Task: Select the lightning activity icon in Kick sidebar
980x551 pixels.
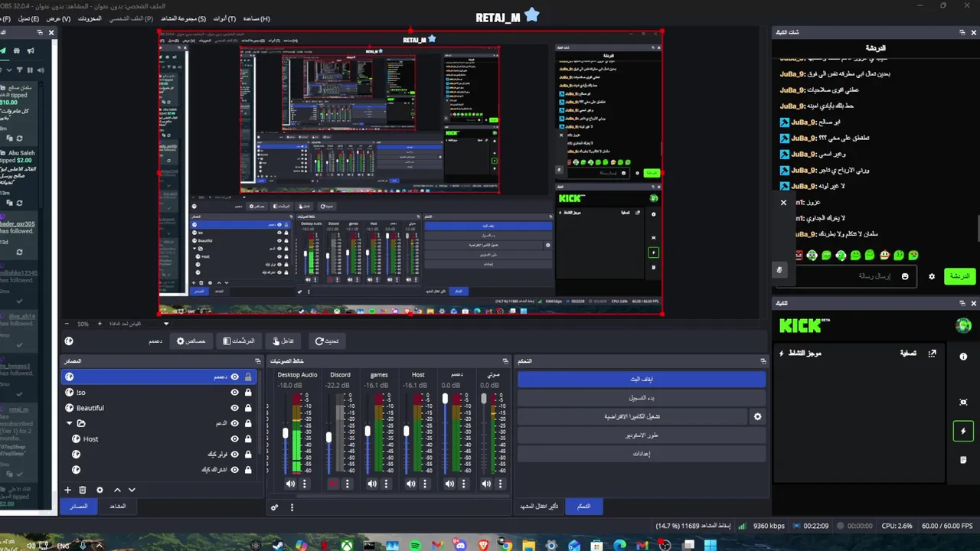Action: point(963,431)
